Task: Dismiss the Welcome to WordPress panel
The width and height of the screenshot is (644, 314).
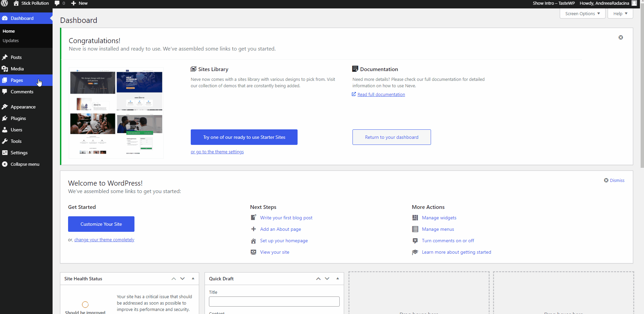Action: (614, 180)
